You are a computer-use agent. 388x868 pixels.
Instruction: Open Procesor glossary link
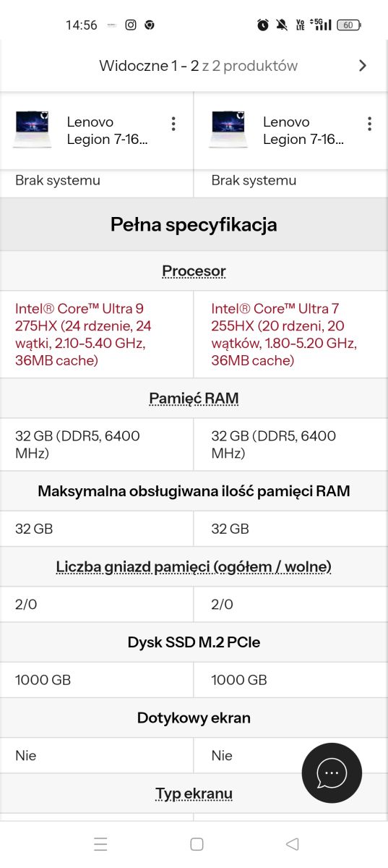point(194,271)
